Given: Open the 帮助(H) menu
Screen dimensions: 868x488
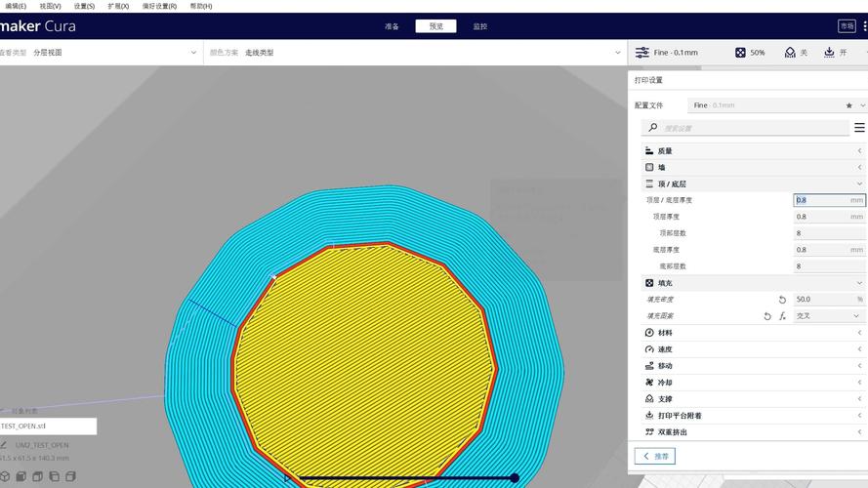Looking at the screenshot, I should 201,6.
